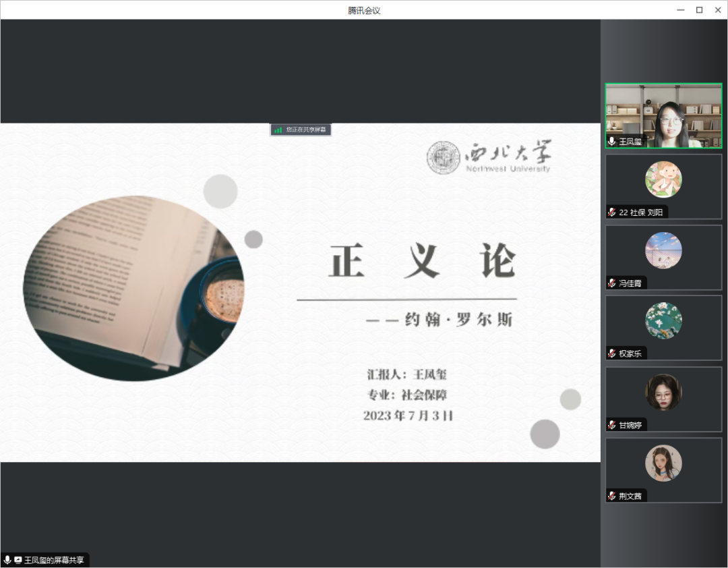This screenshot has width=728, height=568.
Task: Click the Northwest University emblem on the slide
Action: point(443,158)
